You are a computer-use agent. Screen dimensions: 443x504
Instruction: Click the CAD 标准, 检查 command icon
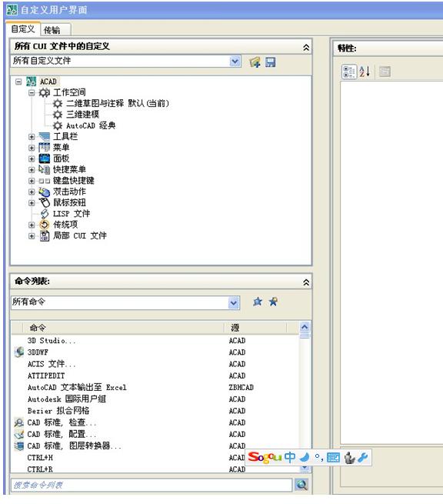click(x=19, y=422)
